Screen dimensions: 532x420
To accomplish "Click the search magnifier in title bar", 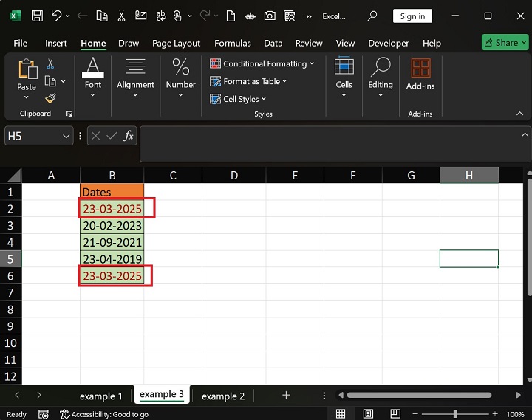I will [x=372, y=16].
